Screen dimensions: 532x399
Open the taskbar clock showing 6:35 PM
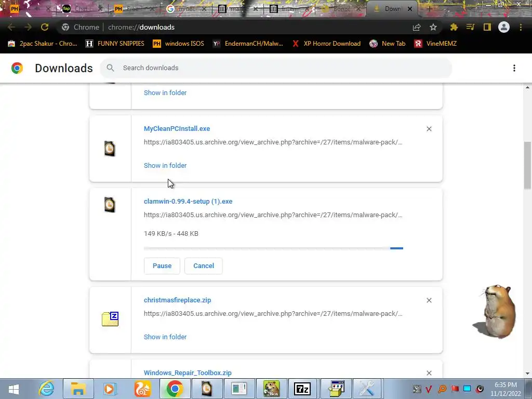click(x=506, y=389)
